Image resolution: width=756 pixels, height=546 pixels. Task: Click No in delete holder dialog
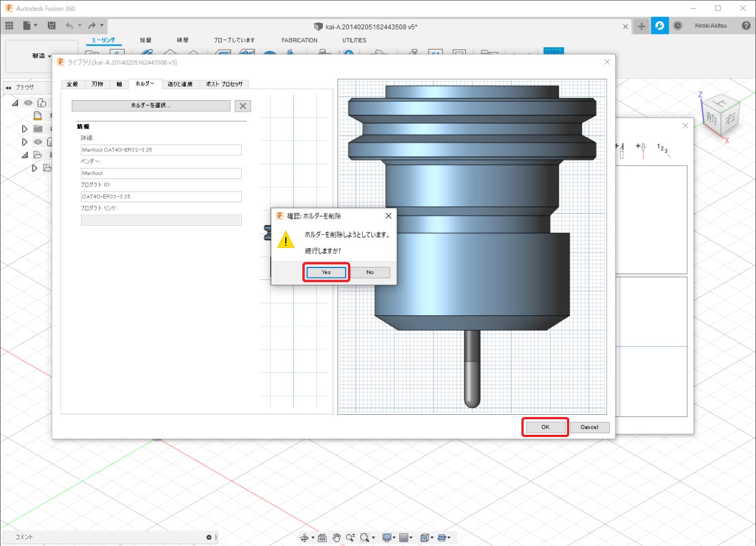point(370,272)
